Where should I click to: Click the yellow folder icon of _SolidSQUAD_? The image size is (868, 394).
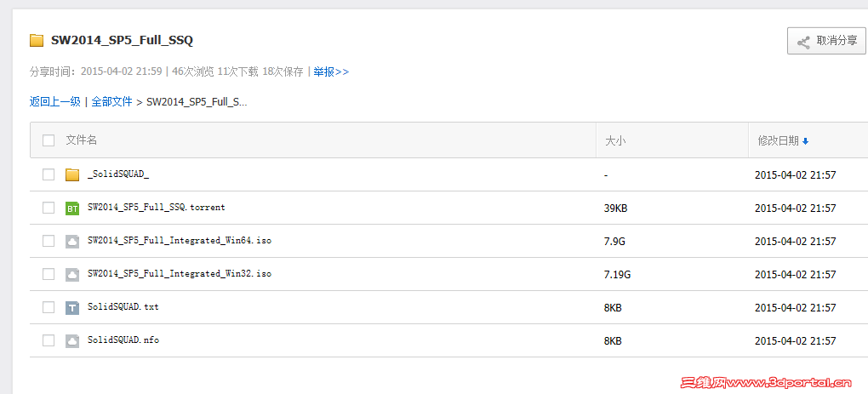(x=72, y=174)
